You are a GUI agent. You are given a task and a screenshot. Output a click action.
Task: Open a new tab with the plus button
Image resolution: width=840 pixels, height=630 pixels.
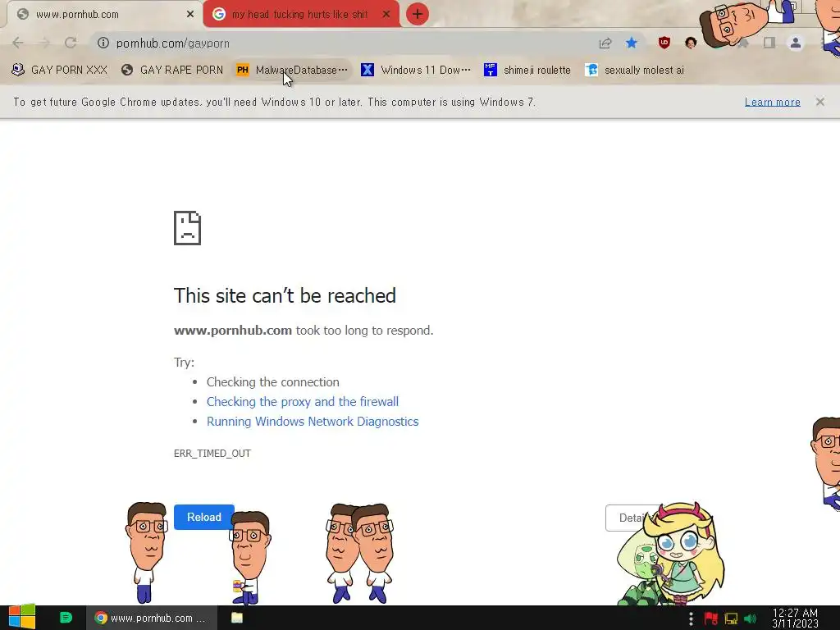pos(417,14)
